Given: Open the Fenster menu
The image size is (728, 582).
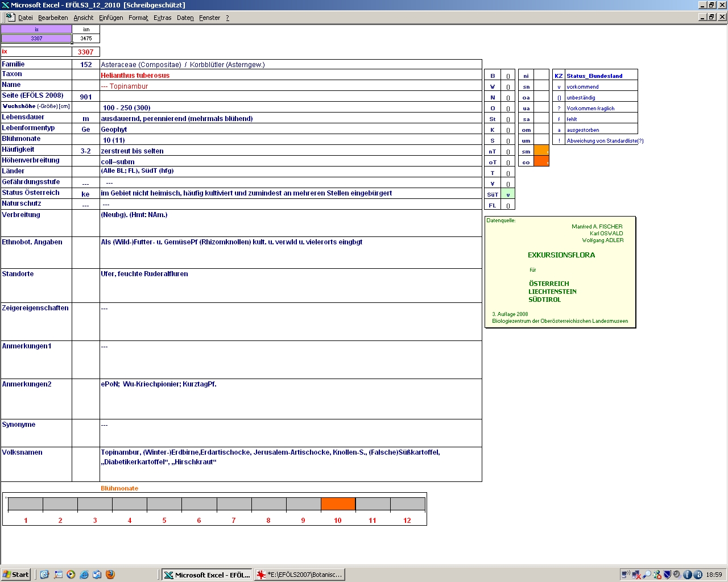Looking at the screenshot, I should (x=209, y=18).
